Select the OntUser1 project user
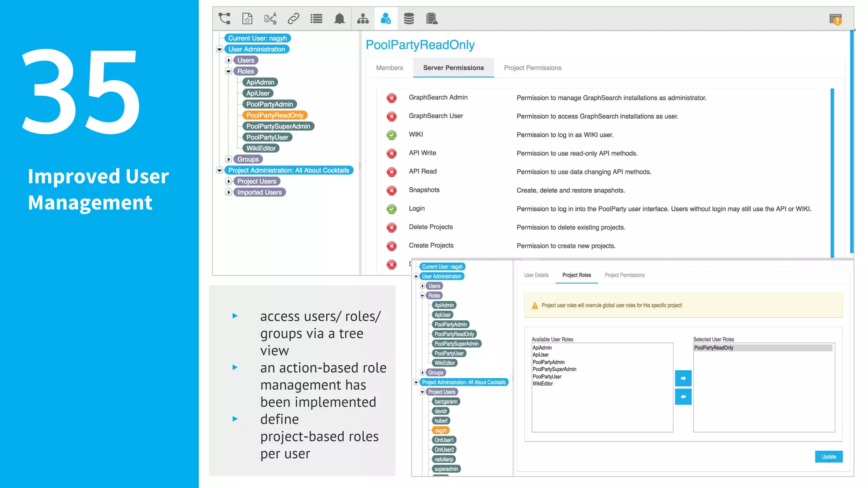The height and width of the screenshot is (488, 868). pos(444,440)
